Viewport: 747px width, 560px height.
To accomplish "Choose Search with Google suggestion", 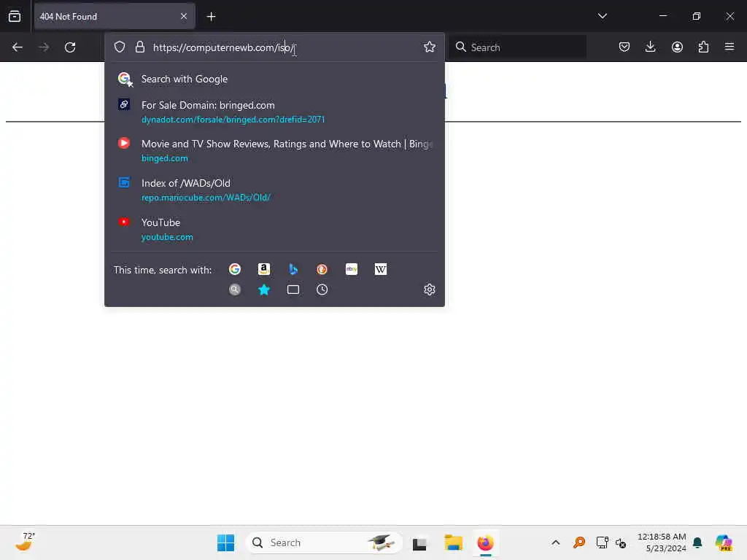I will (x=274, y=79).
